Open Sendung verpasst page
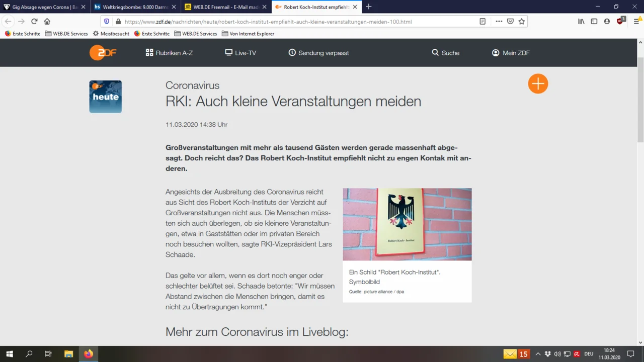The image size is (644, 362). (x=318, y=53)
